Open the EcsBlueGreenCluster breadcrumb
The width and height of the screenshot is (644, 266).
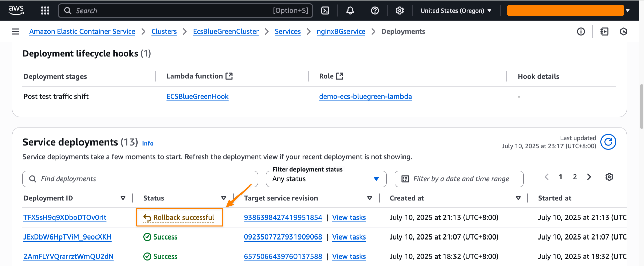click(226, 31)
